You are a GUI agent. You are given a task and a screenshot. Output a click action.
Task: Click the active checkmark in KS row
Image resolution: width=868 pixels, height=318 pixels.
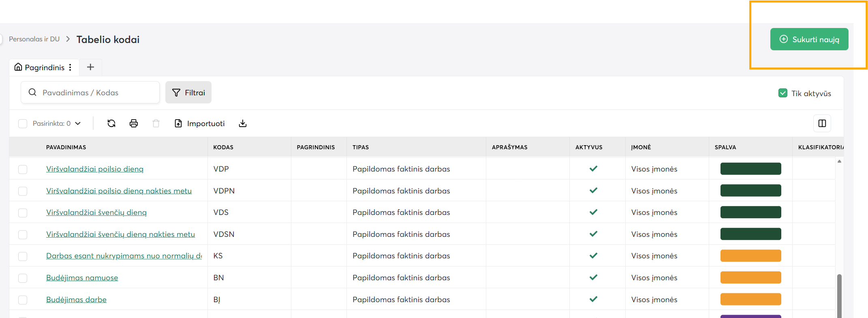(593, 256)
